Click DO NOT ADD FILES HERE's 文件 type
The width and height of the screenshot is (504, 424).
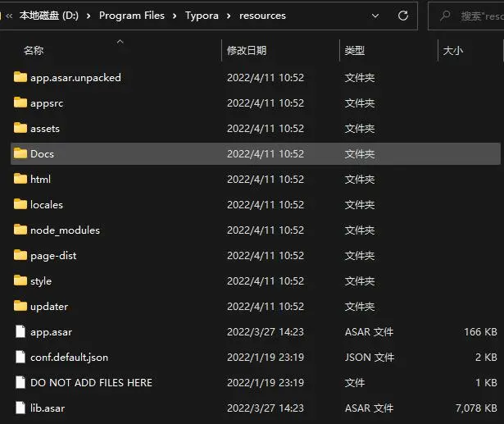355,382
